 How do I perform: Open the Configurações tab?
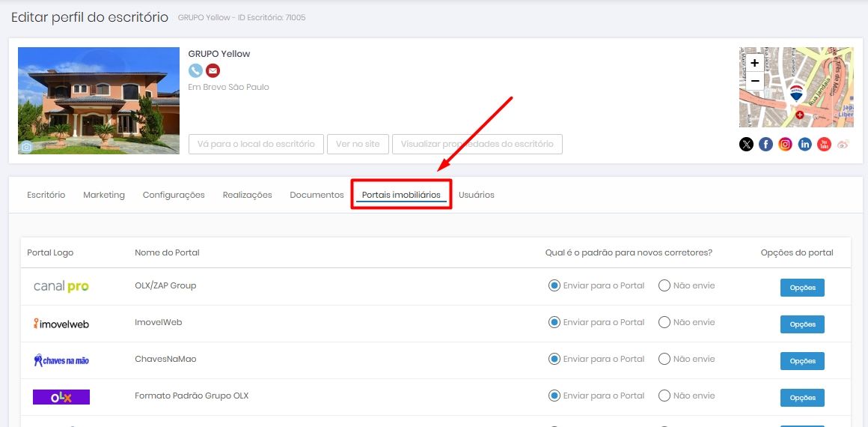(x=174, y=195)
